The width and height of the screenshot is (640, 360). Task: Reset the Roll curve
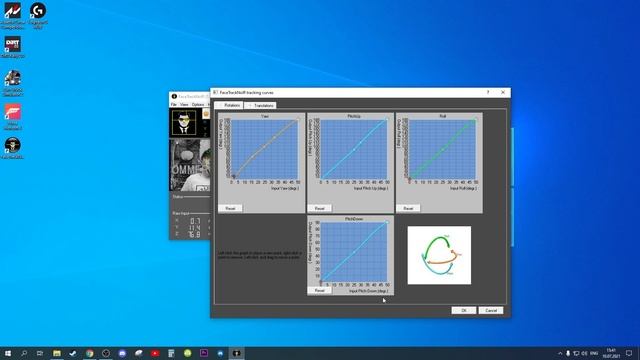pyautogui.click(x=408, y=208)
